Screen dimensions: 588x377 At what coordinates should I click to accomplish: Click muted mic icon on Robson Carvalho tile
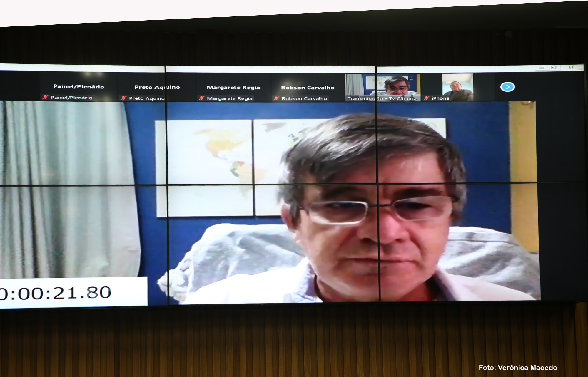click(276, 98)
